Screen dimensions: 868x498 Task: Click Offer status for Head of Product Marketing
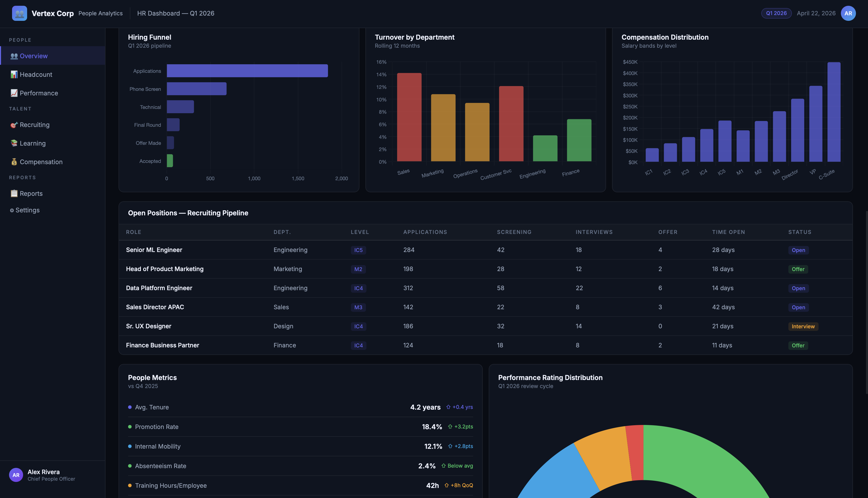pyautogui.click(x=798, y=269)
